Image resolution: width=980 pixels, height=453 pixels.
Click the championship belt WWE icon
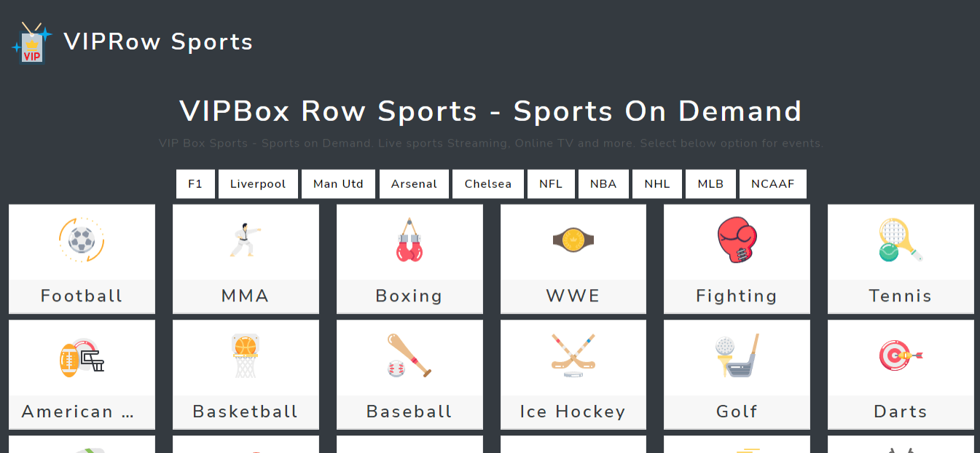click(573, 240)
